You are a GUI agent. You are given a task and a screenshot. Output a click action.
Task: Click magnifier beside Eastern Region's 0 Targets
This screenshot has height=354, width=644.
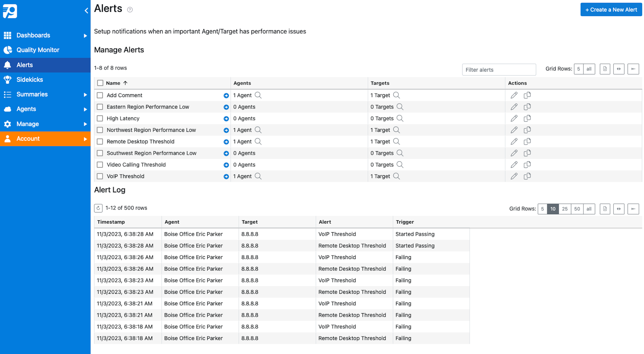(x=400, y=107)
